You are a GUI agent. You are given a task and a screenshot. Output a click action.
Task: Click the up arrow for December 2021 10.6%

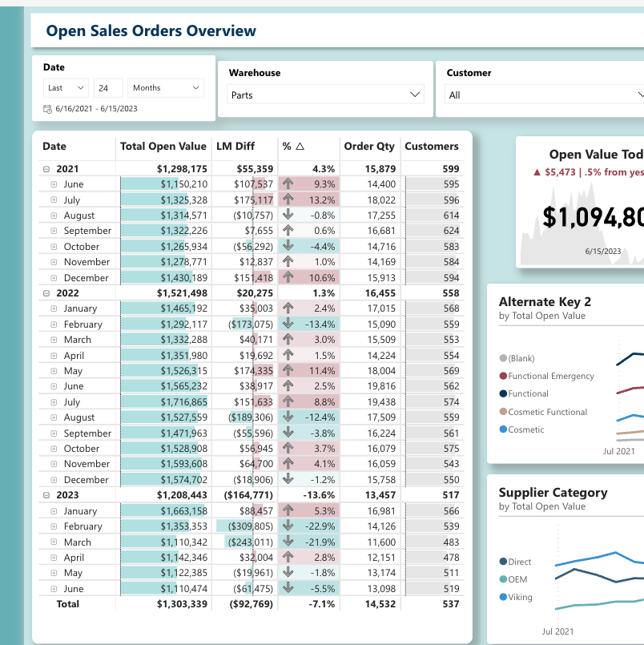pos(288,277)
